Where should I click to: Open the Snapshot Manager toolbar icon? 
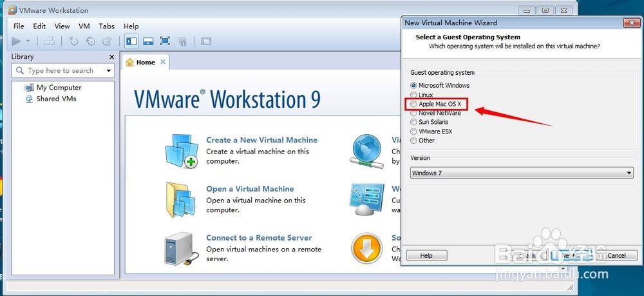click(x=107, y=41)
